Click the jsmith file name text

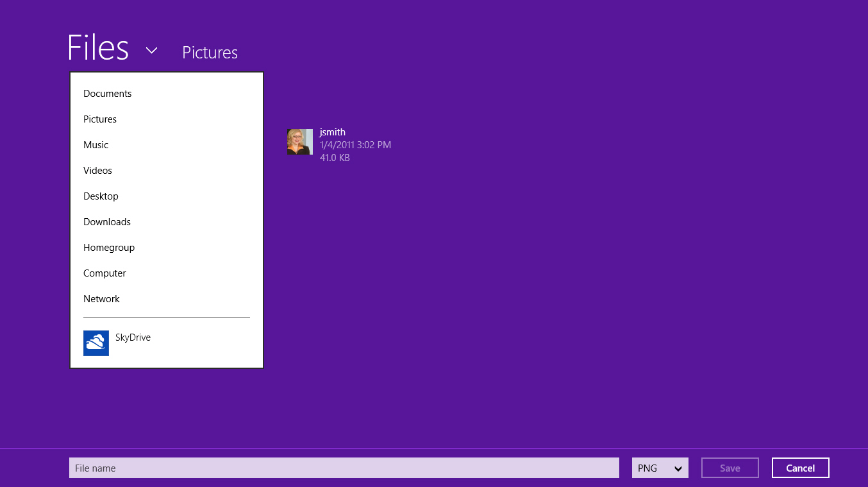pyautogui.click(x=332, y=132)
